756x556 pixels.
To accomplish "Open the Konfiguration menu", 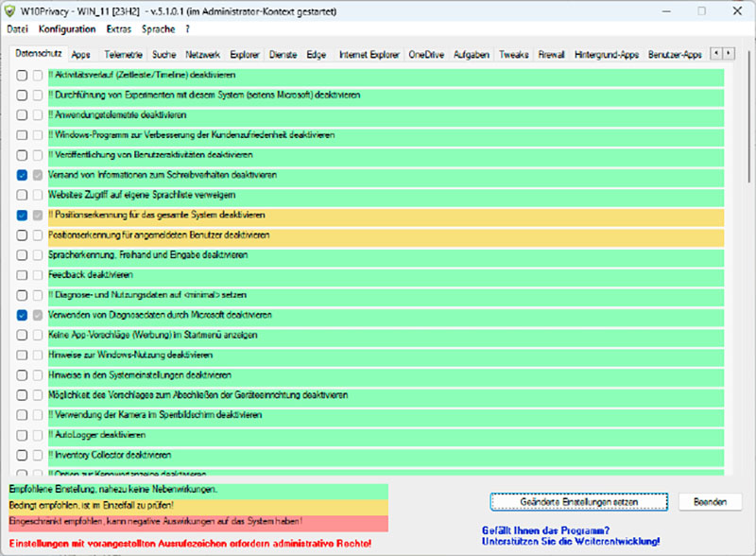I will click(x=67, y=29).
